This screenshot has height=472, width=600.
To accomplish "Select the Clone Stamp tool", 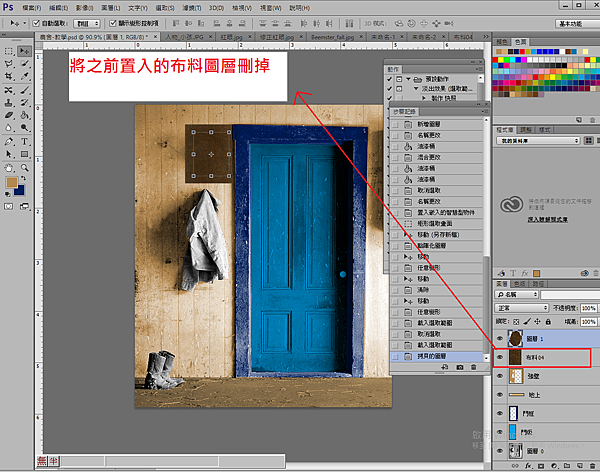I will tap(9, 103).
